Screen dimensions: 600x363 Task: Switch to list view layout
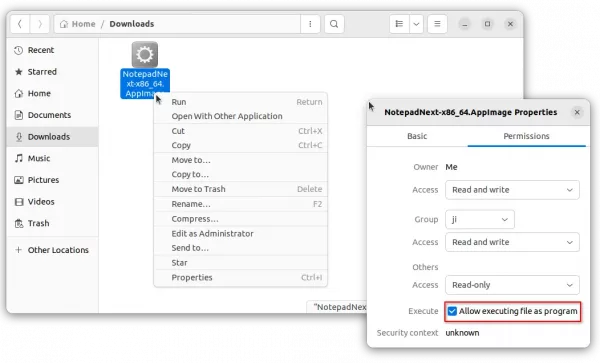point(399,24)
